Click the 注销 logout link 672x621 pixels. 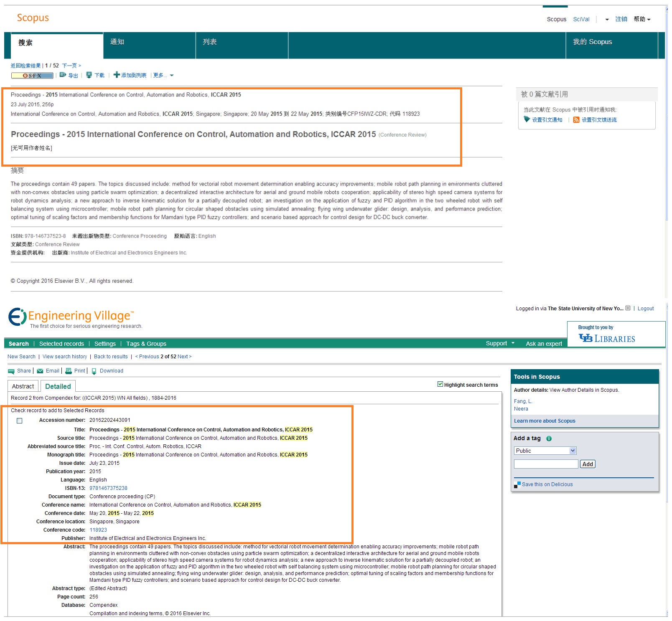coord(621,19)
